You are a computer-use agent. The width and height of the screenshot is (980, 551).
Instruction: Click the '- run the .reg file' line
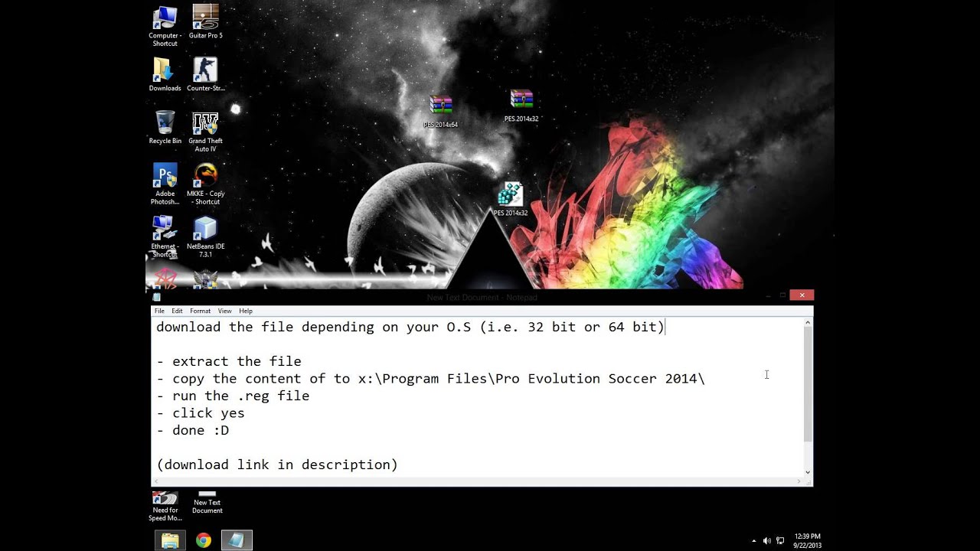[233, 396]
